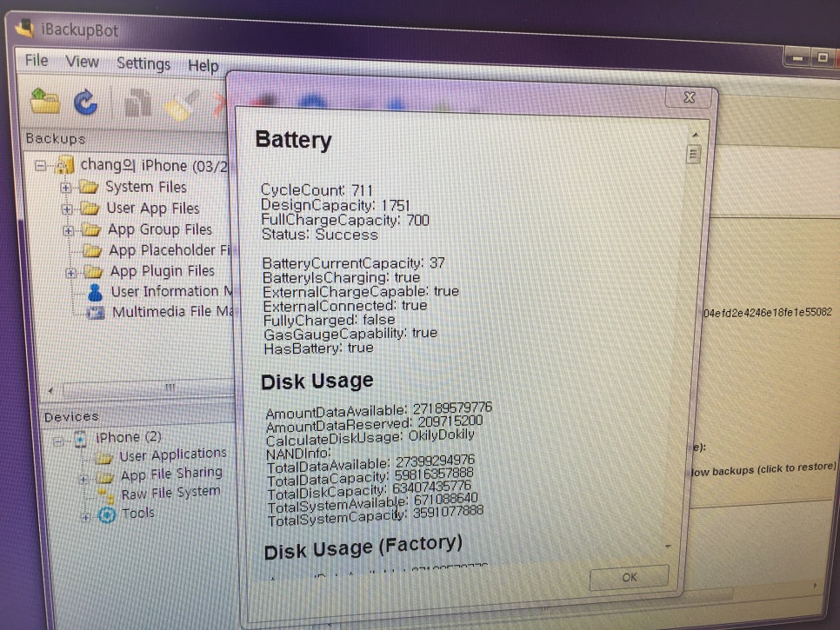Click the Backups panel horizontal scrollbar thumb
This screenshot has width=840, height=630.
tap(149, 387)
